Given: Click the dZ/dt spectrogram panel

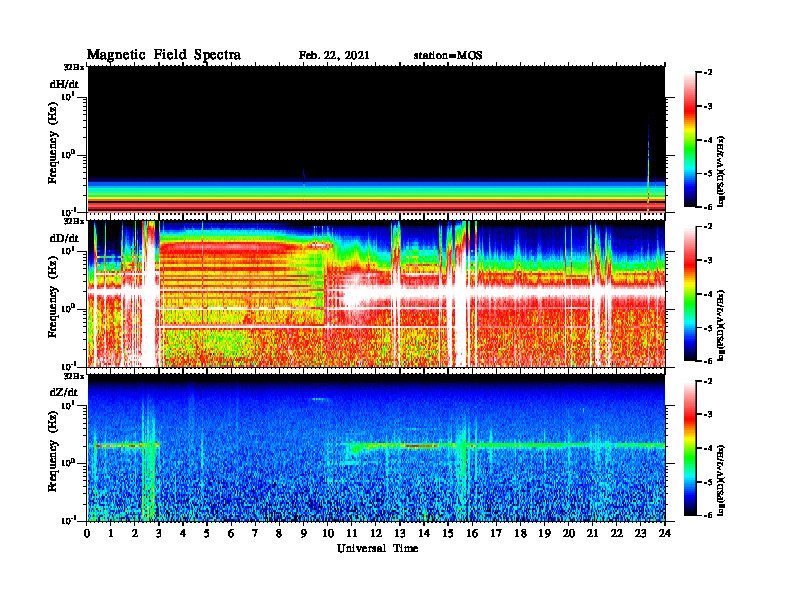Looking at the screenshot, I should [x=376, y=447].
